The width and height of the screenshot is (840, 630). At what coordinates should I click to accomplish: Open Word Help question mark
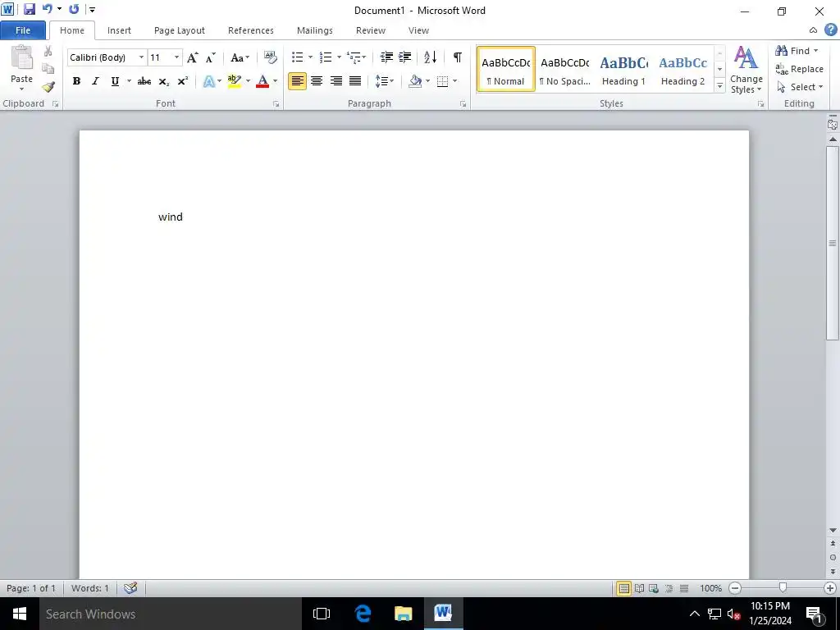pos(830,30)
